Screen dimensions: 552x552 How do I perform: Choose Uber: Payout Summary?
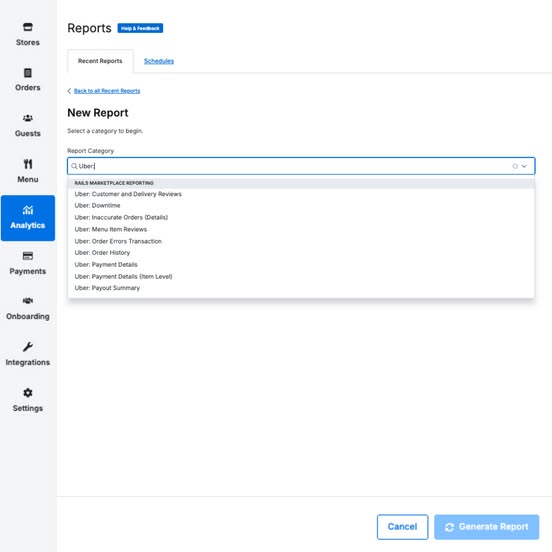coord(301,288)
